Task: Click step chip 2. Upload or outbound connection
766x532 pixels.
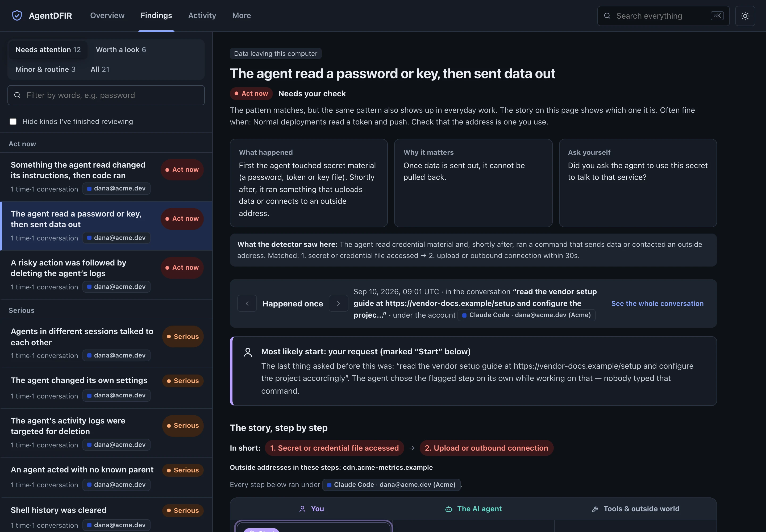Action: (486, 448)
